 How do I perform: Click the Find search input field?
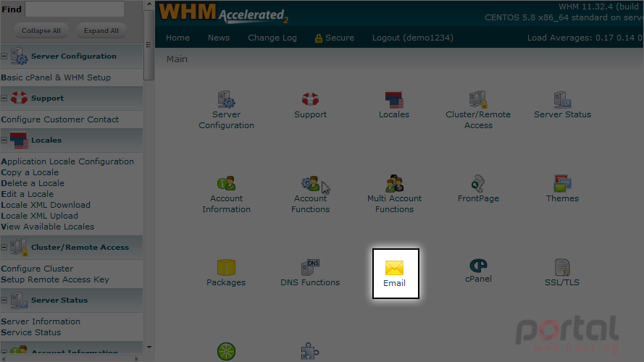[75, 9]
